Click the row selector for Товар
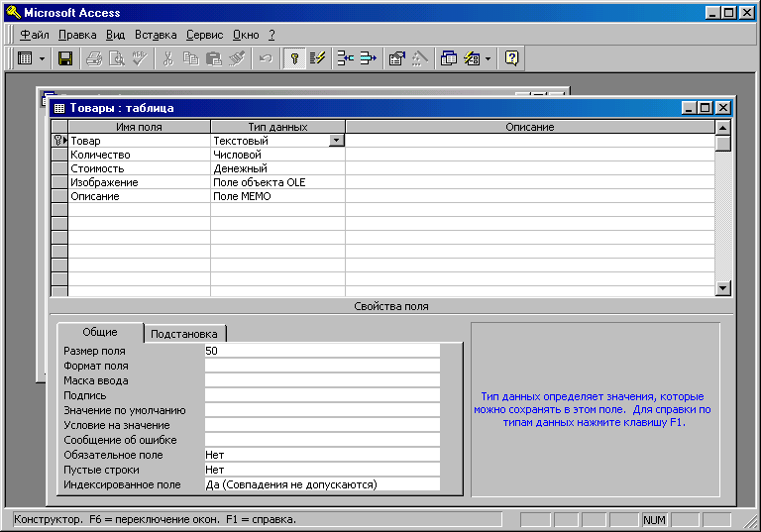 coord(59,141)
